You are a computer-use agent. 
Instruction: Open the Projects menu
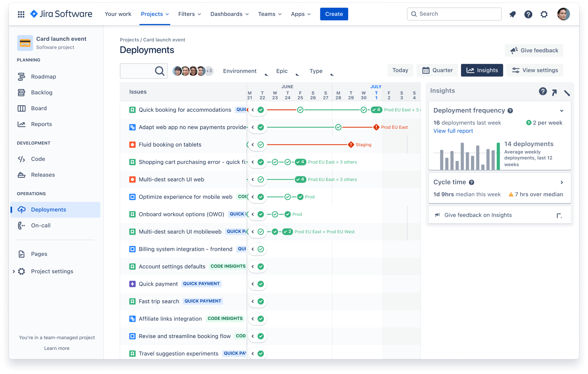(x=154, y=14)
